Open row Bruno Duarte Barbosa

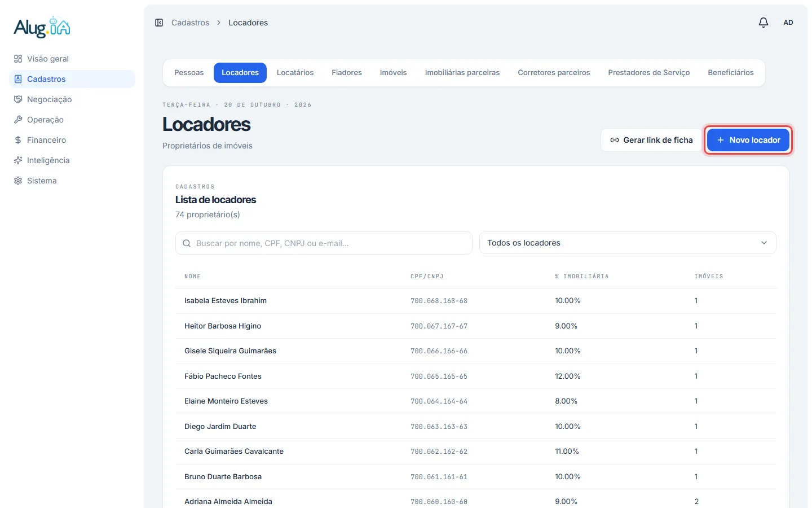pos(476,477)
